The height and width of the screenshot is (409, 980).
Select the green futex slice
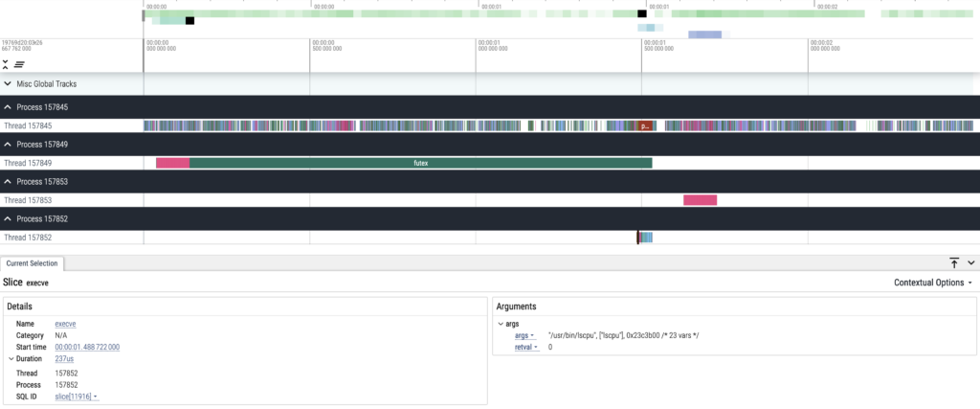[420, 163]
